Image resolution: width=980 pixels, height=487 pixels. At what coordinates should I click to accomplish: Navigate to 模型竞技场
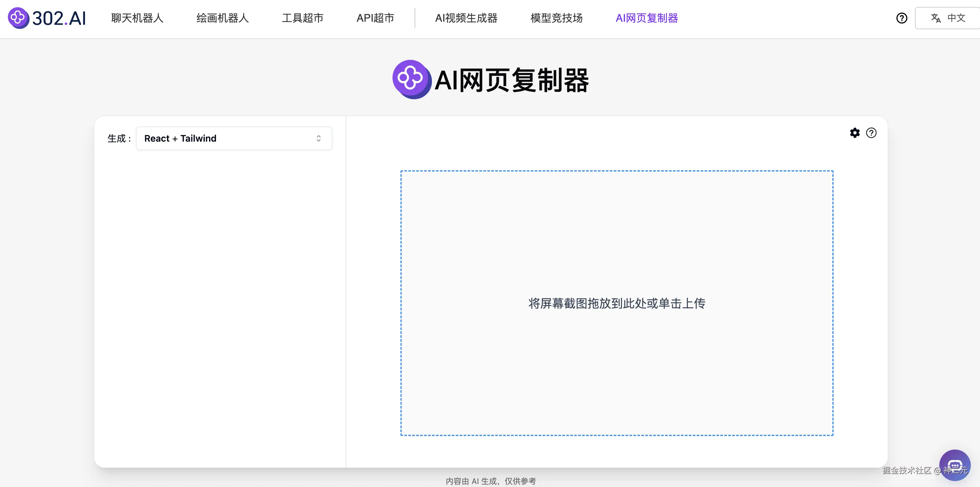[556, 18]
